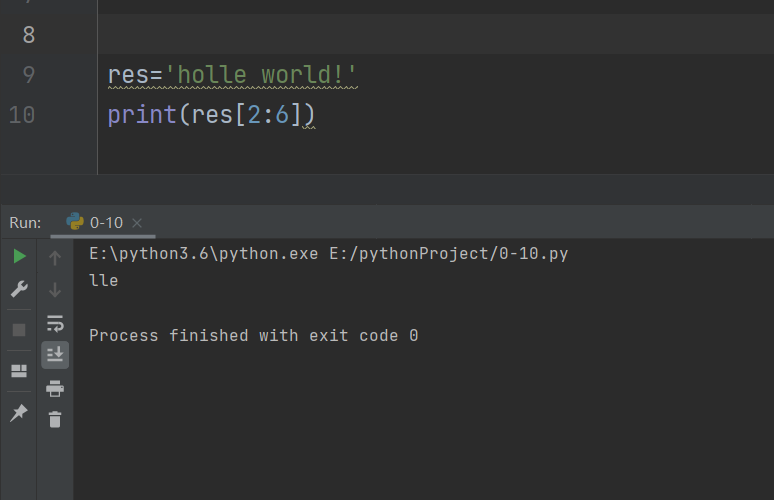Click the down stack trace arrow

(x=55, y=290)
